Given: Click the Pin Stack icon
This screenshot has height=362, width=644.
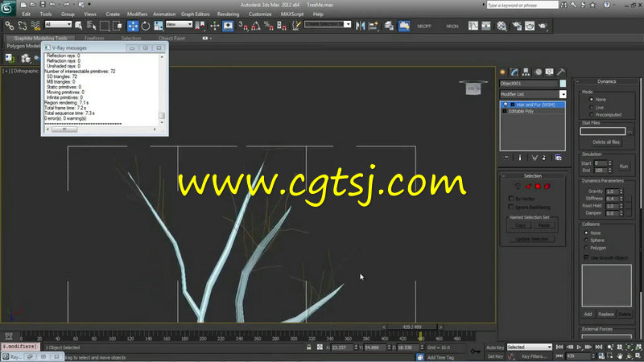Looking at the screenshot, I should click(x=506, y=158).
